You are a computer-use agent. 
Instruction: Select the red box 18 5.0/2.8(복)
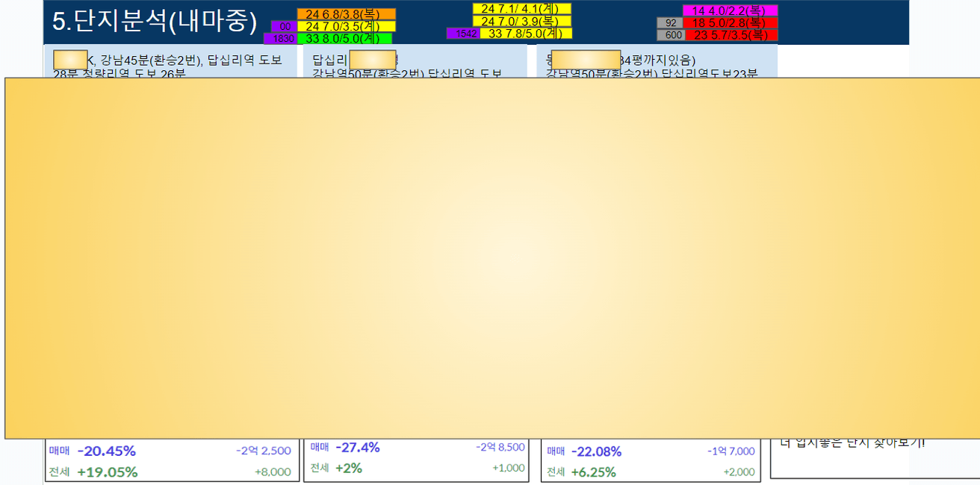coord(730,23)
